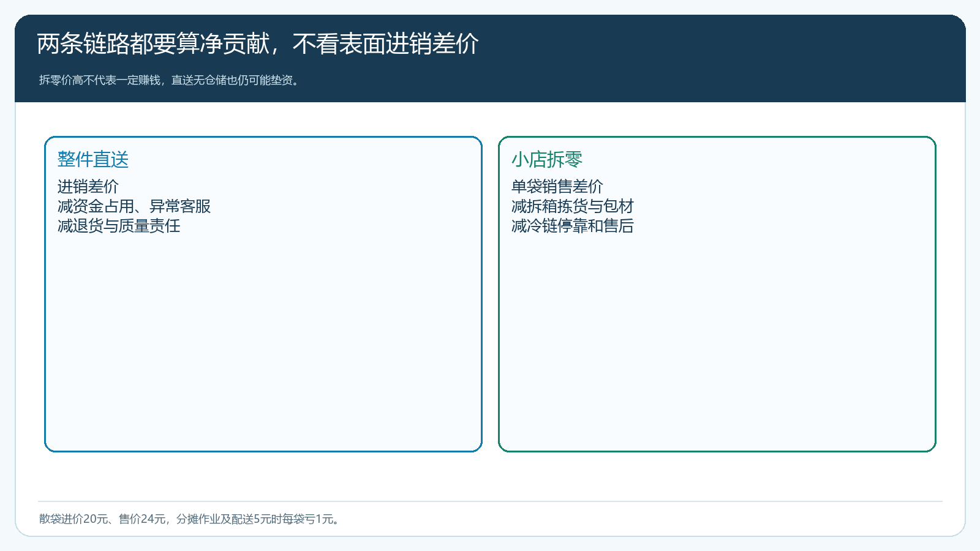Screen dimensions: 980x551
Task: Select the line 减退货与质量责任
Action: point(119,226)
